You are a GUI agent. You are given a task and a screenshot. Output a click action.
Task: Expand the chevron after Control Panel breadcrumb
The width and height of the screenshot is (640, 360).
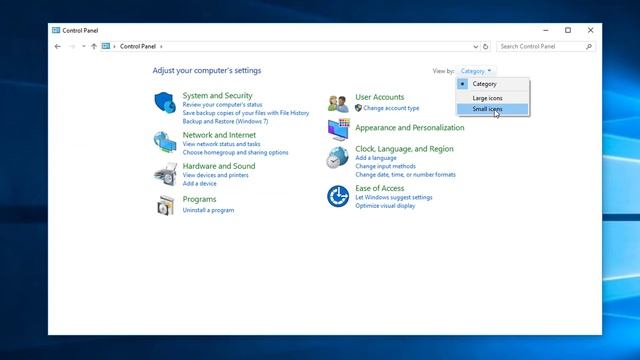tap(161, 47)
